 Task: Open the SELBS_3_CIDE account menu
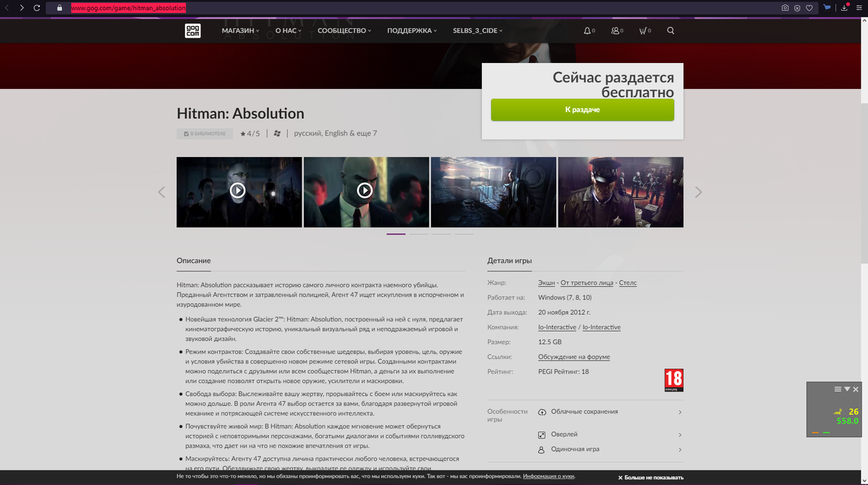(477, 30)
